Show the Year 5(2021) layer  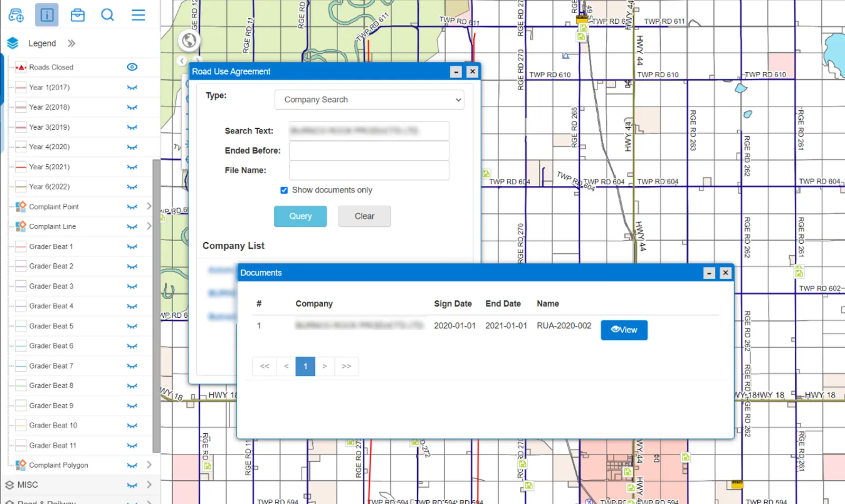(x=132, y=167)
